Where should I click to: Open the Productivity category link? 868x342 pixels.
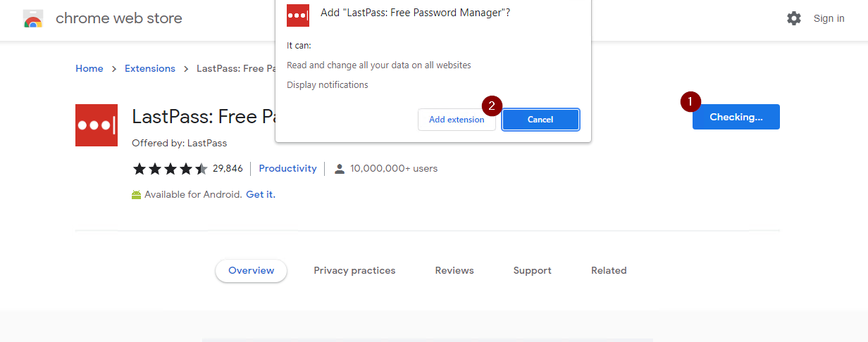tap(287, 169)
